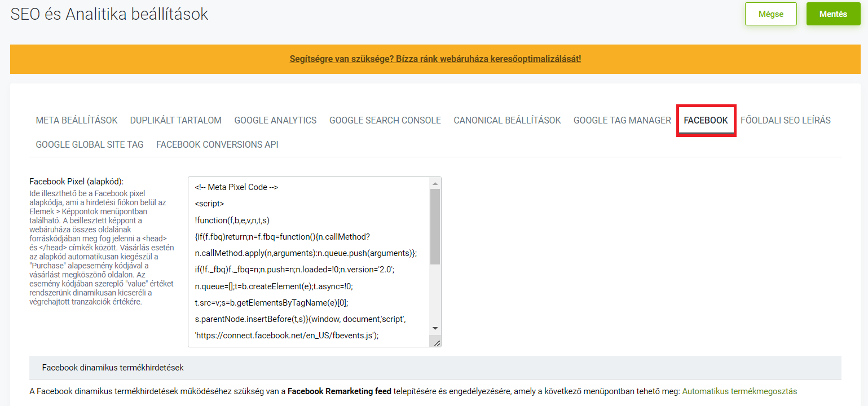The image size is (868, 406).
Task: Go to GOOGLE SEARCH CONSOLE tab
Action: pos(385,120)
